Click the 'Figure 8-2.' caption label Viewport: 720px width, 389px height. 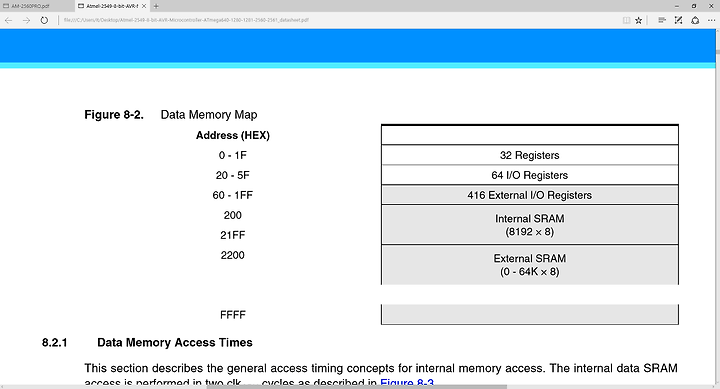[114, 115]
